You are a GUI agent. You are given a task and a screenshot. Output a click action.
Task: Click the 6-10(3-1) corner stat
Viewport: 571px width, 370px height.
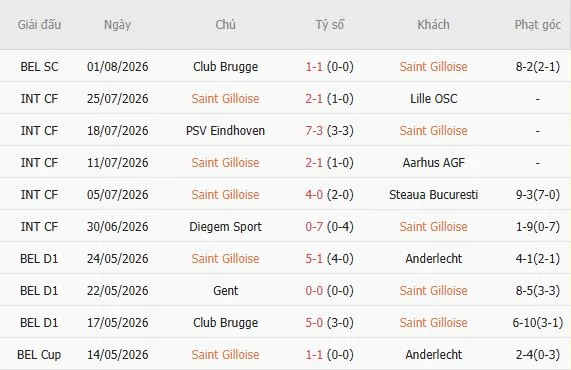[x=537, y=323]
